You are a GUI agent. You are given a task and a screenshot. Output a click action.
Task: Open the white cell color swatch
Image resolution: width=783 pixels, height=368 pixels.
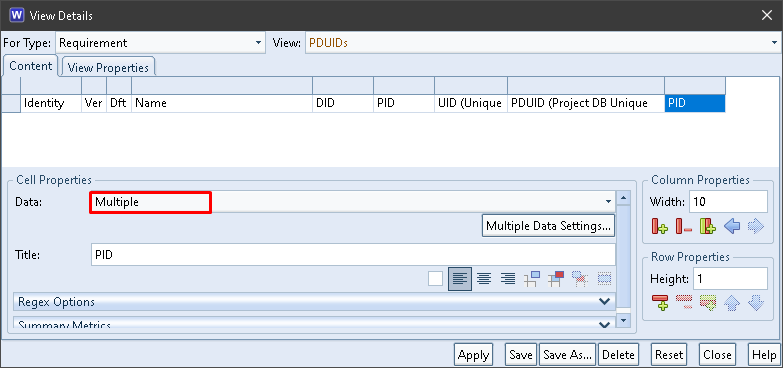click(x=435, y=279)
